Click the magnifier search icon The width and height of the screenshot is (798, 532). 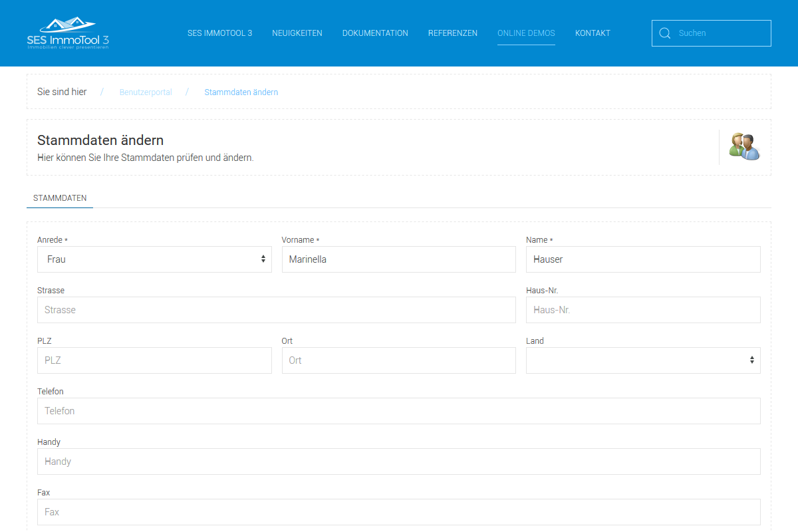click(x=664, y=33)
